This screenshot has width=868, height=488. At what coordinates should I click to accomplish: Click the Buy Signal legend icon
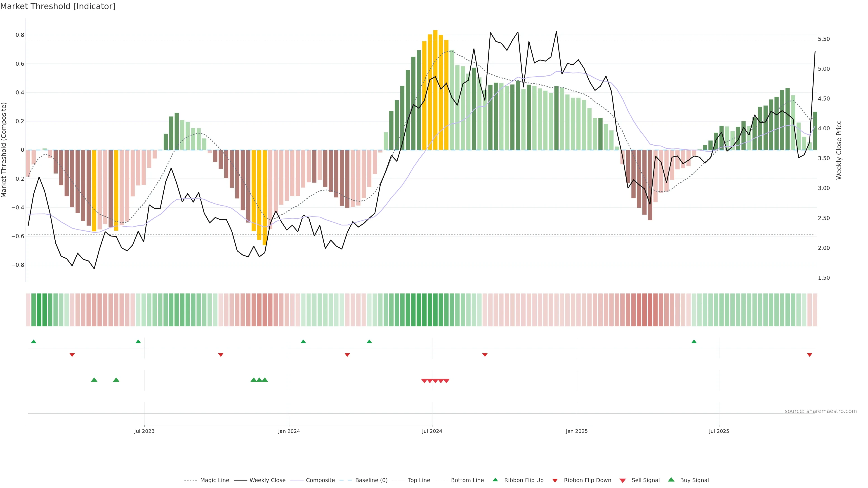pyautogui.click(x=671, y=480)
